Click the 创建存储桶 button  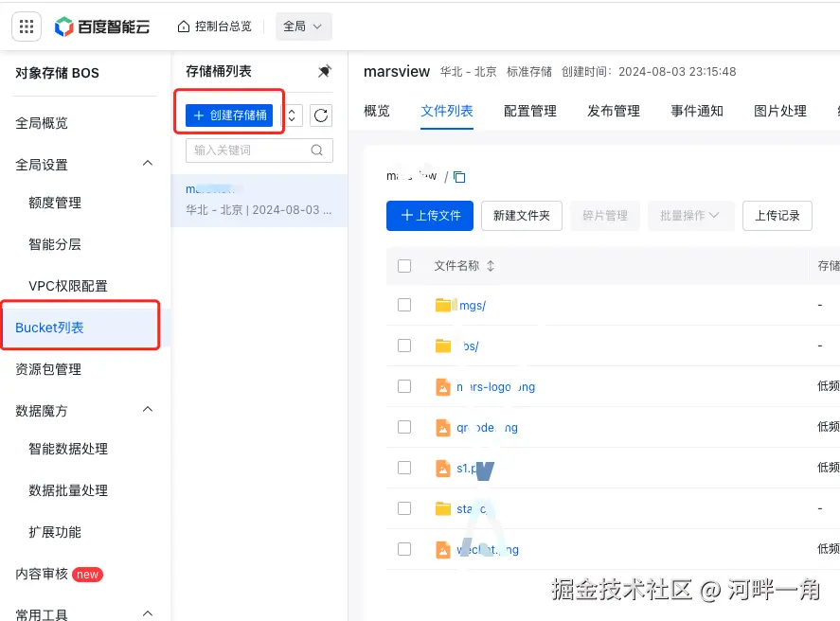pos(229,115)
